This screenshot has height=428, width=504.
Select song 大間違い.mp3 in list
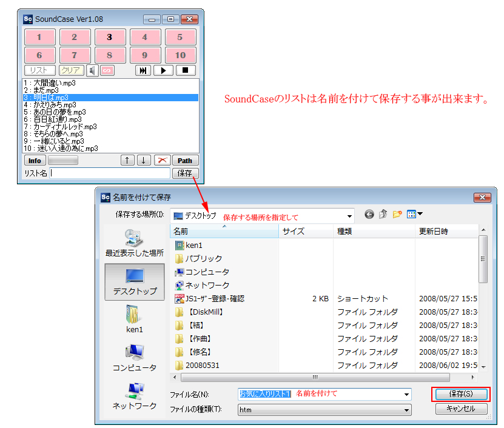[x=111, y=83]
